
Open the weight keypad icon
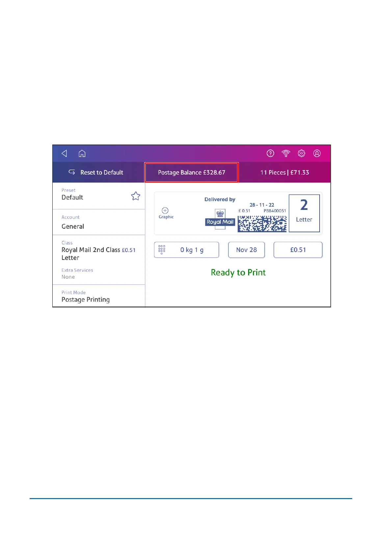coord(162,250)
